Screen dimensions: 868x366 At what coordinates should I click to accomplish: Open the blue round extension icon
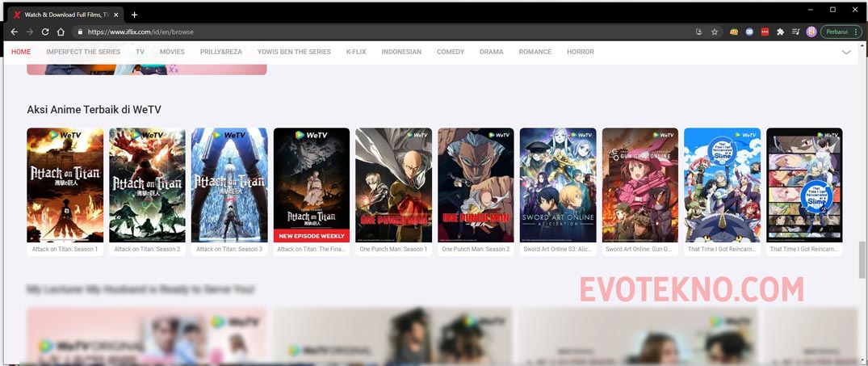pyautogui.click(x=749, y=32)
